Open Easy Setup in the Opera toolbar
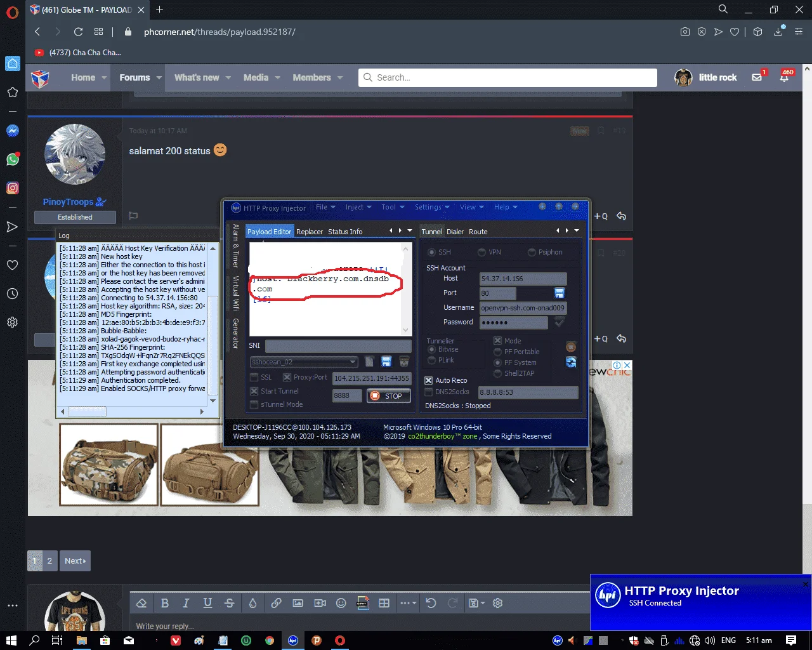The height and width of the screenshot is (650, 812). click(799, 32)
